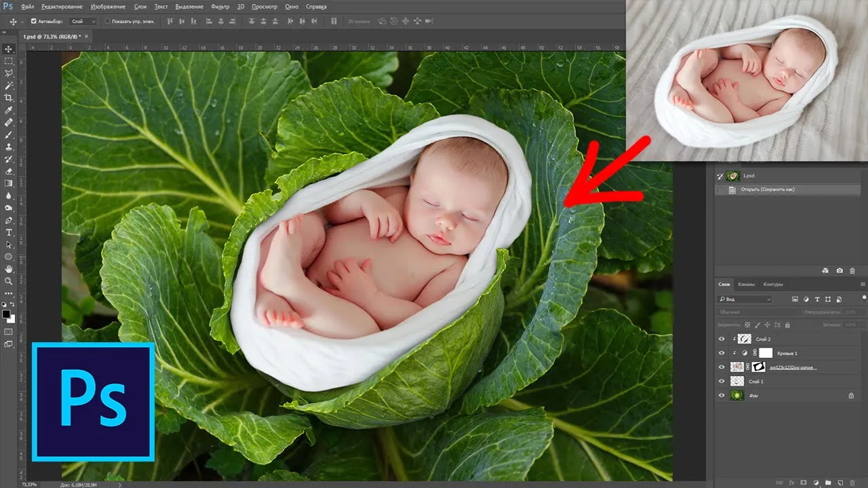The image size is (868, 488).
Task: Open the Редактирование menu
Action: coord(62,6)
